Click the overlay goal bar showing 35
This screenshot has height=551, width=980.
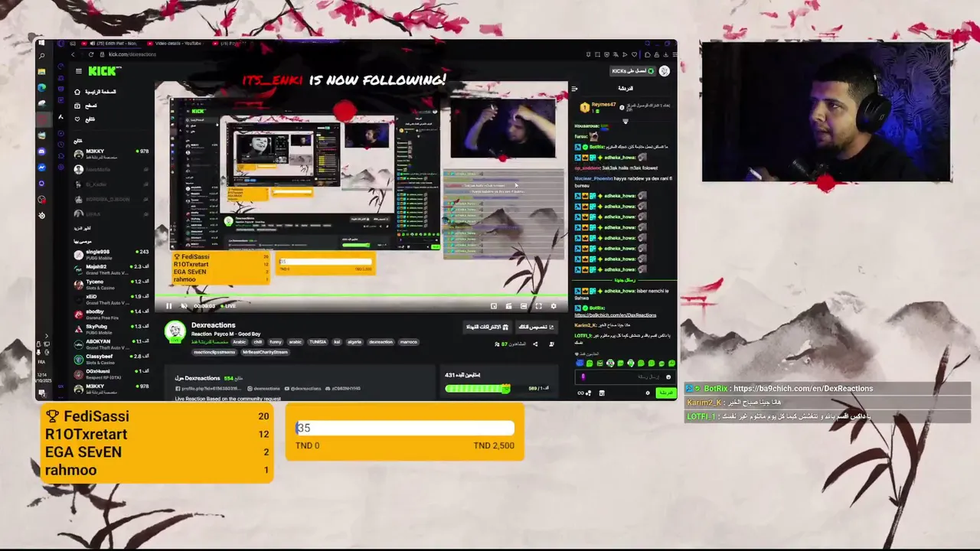[x=404, y=429]
